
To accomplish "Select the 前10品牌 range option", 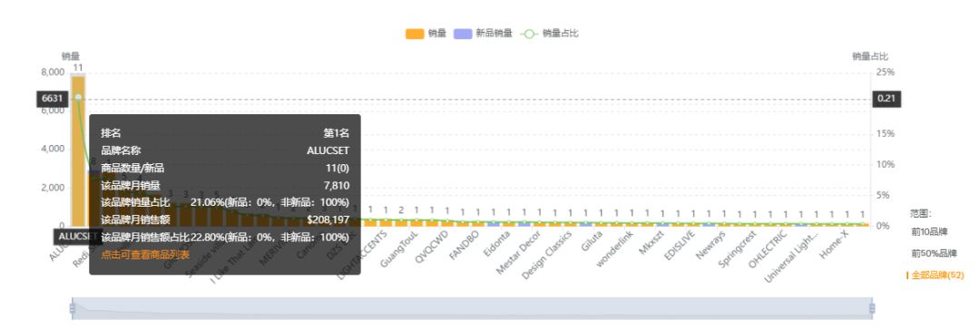I will 929,231.
